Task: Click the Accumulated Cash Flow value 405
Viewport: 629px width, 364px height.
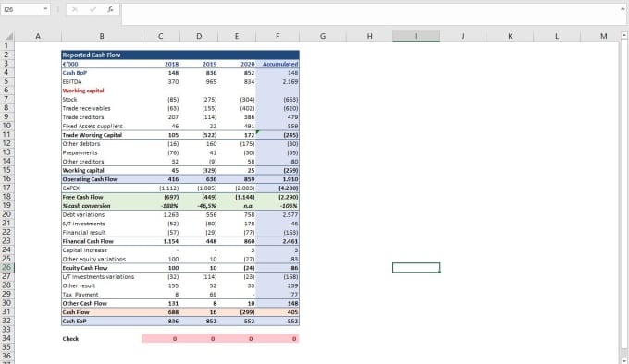Action: coord(277,312)
